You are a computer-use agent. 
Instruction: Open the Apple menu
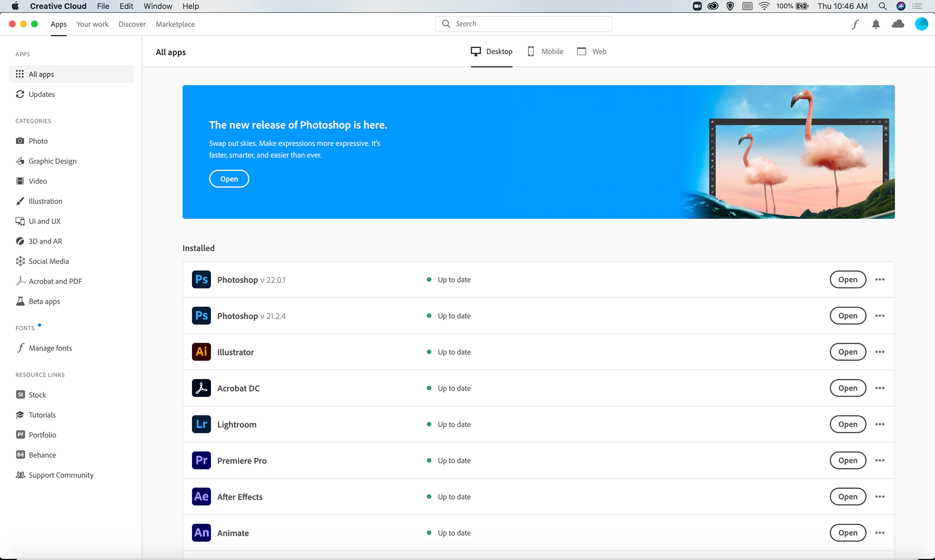(15, 6)
